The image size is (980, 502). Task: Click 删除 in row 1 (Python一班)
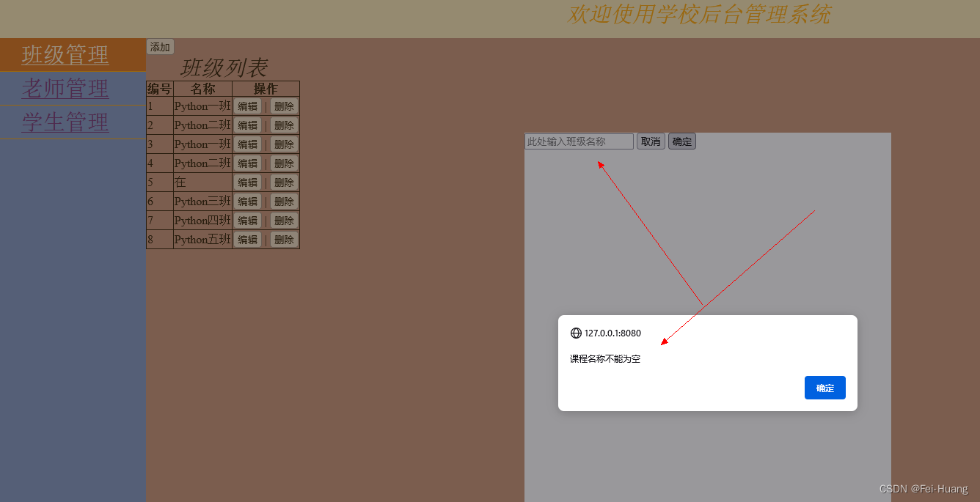[x=284, y=106]
